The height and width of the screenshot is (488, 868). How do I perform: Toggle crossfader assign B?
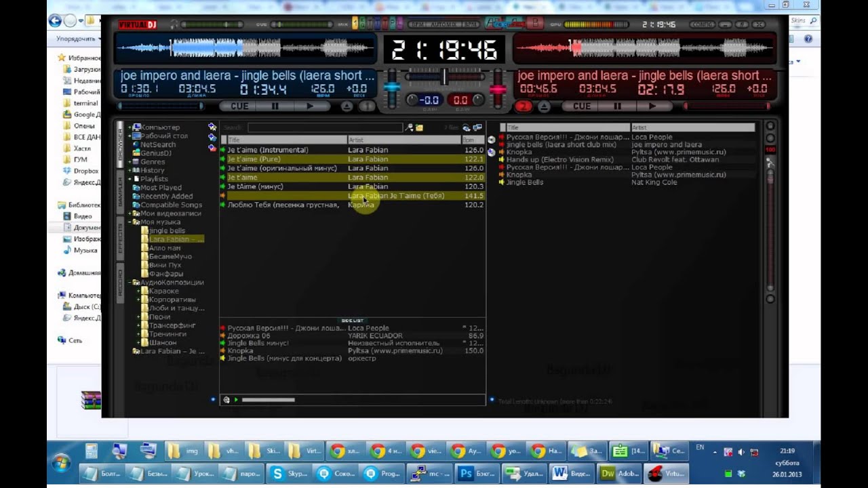pos(536,24)
